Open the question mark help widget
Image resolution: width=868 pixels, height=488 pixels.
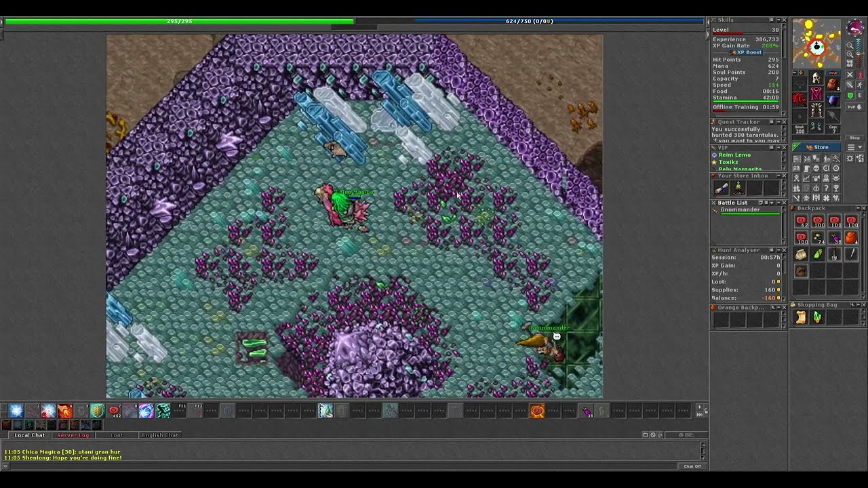click(x=826, y=188)
